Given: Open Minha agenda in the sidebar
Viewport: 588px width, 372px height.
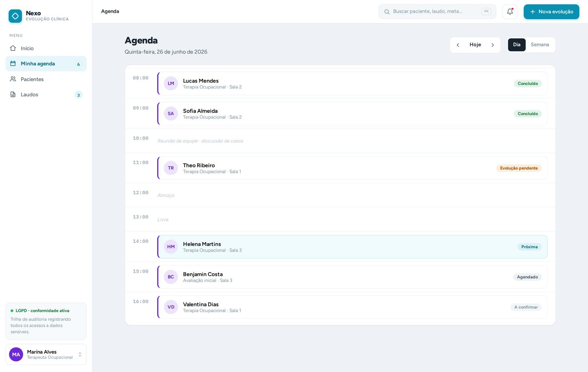Looking at the screenshot, I should 46,64.
